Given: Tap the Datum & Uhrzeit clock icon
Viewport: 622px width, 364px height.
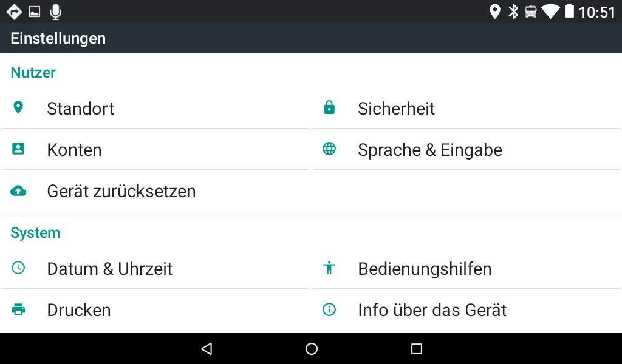Looking at the screenshot, I should coord(18,268).
